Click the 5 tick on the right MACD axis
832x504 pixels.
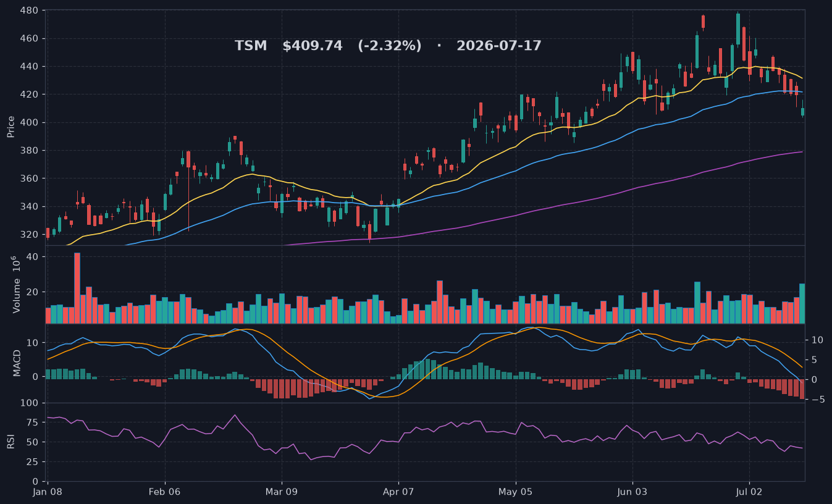813,359
